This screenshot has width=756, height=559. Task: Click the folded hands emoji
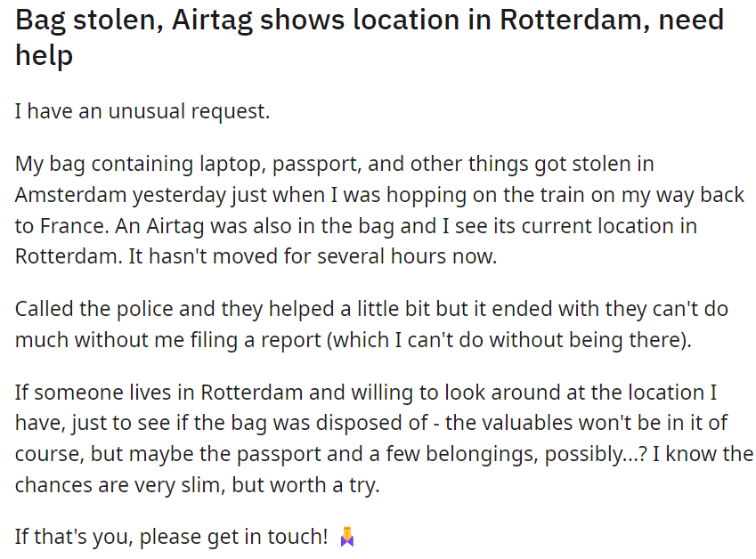coord(347,537)
